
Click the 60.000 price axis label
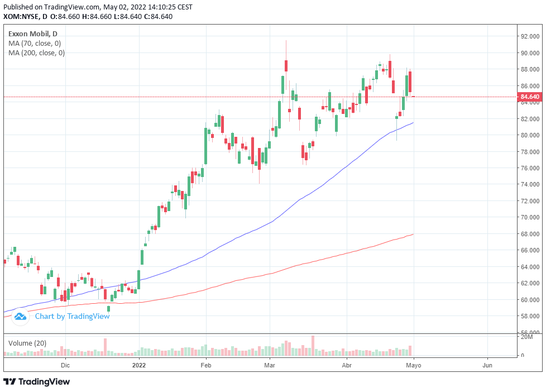(x=530, y=300)
